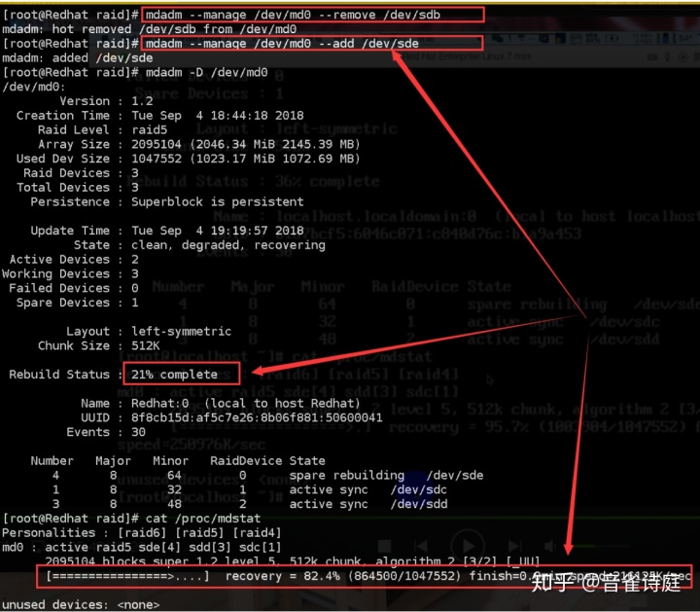Click '36% complete' in faded background terminal
This screenshot has height=612, width=700.
[x=328, y=181]
